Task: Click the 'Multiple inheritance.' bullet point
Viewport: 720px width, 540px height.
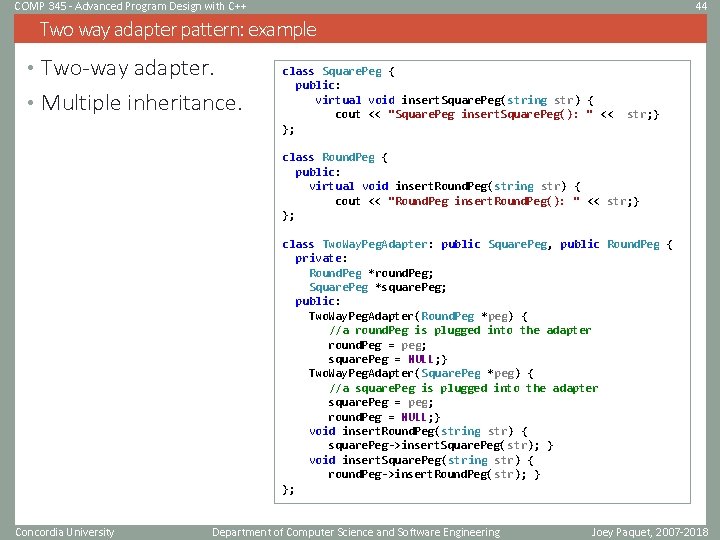Action: tap(141, 102)
